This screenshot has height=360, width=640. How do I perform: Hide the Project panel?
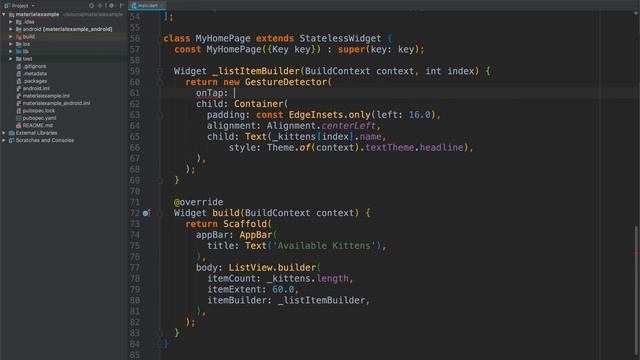pyautogui.click(x=121, y=6)
